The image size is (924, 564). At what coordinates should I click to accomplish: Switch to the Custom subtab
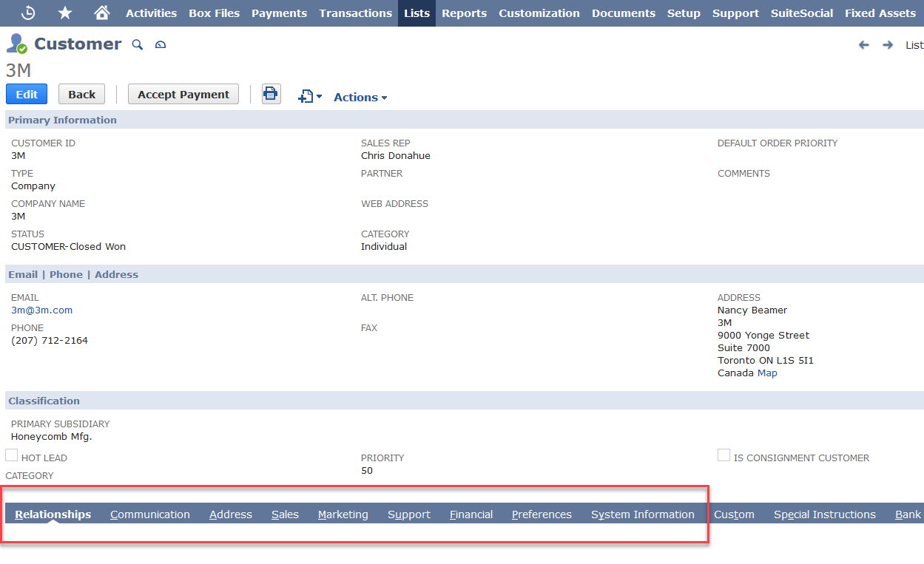point(734,514)
